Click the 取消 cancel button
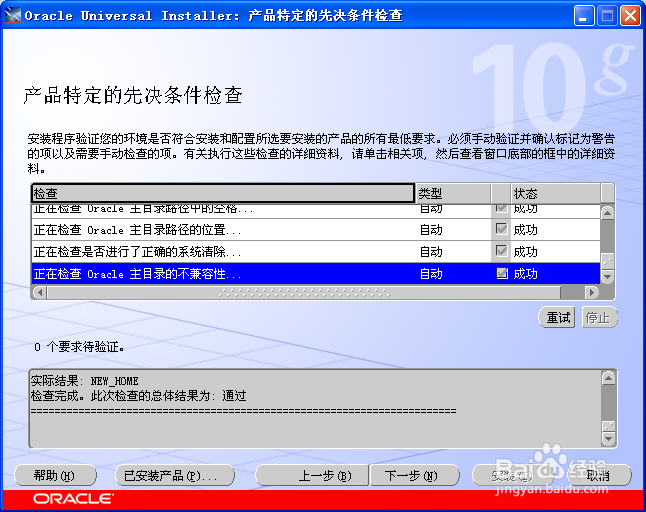The image size is (646, 512). coord(599,476)
